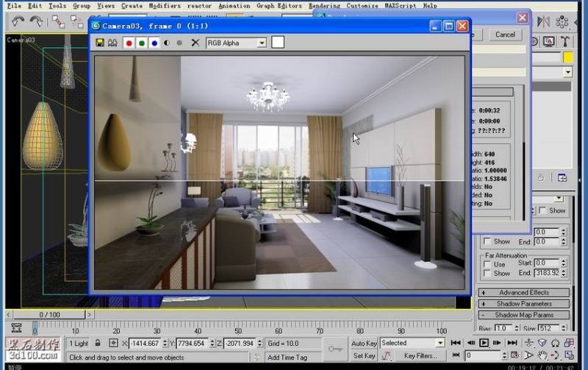The image size is (588, 370).
Task: Toggle the monochrome display button
Action: point(179,43)
